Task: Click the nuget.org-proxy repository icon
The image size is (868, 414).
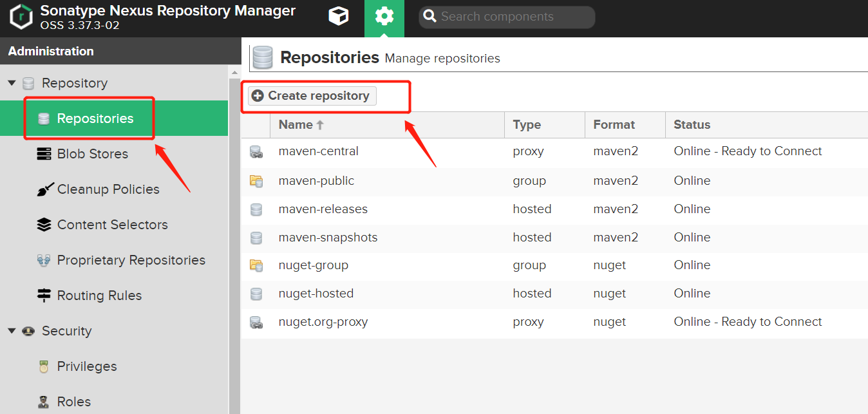Action: tap(256, 322)
